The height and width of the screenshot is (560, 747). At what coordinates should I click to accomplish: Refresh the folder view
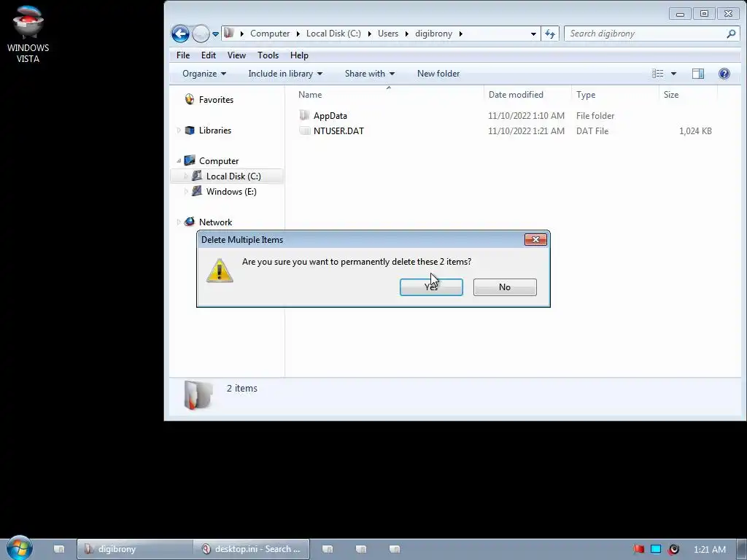[x=550, y=34]
